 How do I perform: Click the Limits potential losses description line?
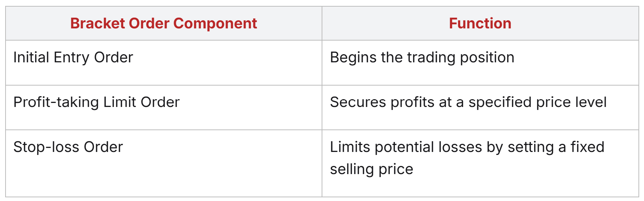tap(467, 147)
